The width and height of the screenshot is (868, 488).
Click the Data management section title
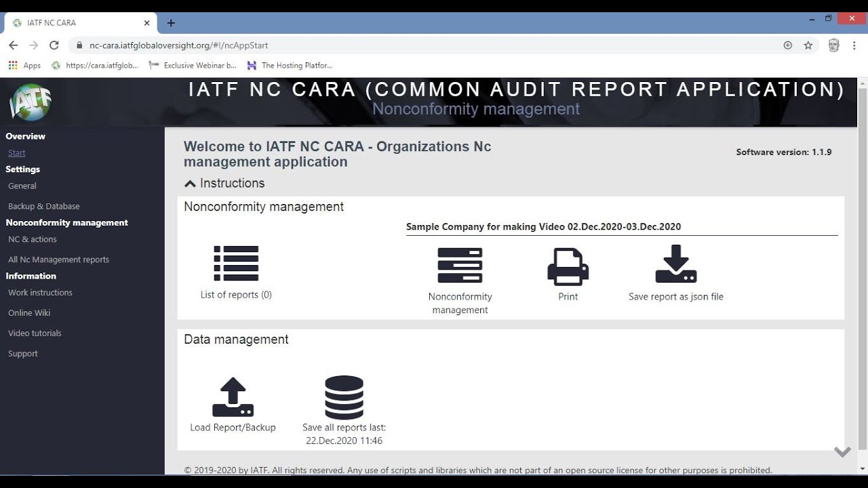pos(236,340)
